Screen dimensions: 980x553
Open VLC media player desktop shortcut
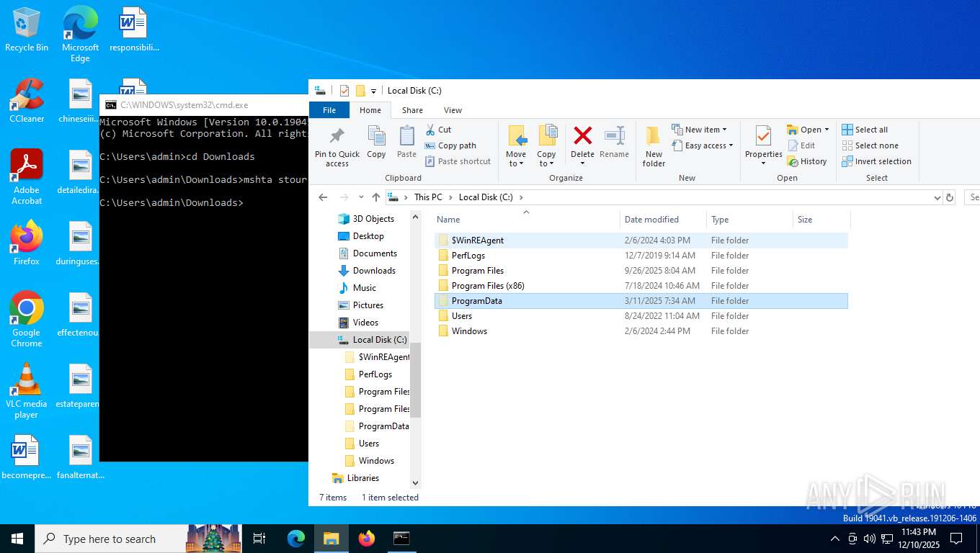coord(27,391)
